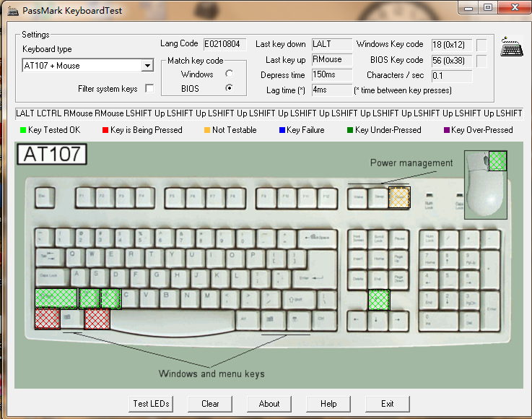
Task: Click the key history log starting LALT LCTRL
Action: pyautogui.click(x=269, y=113)
